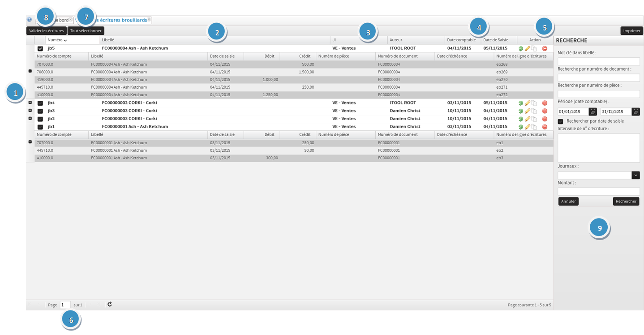
Task: Enable 'Rechercher par date de saisie' checkbox
Action: (x=560, y=121)
